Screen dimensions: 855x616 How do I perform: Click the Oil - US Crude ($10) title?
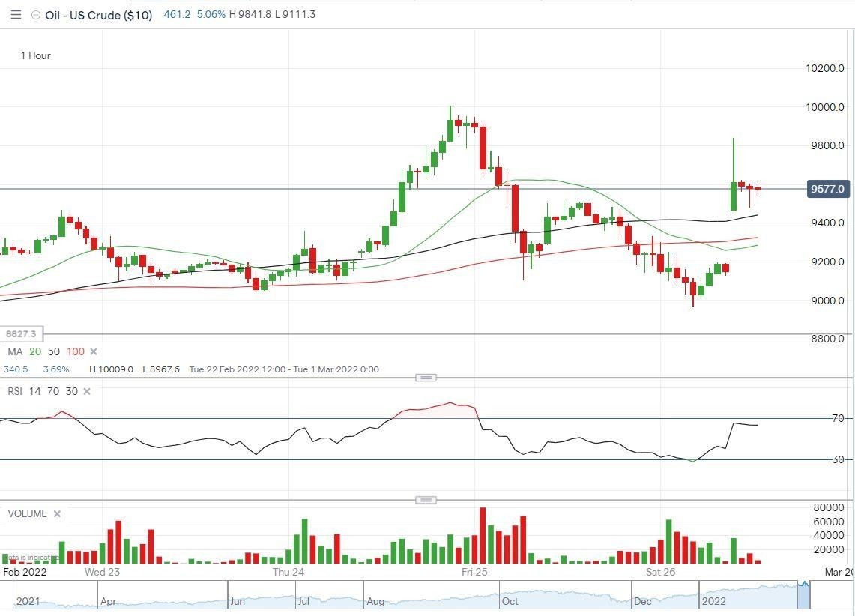coord(99,15)
